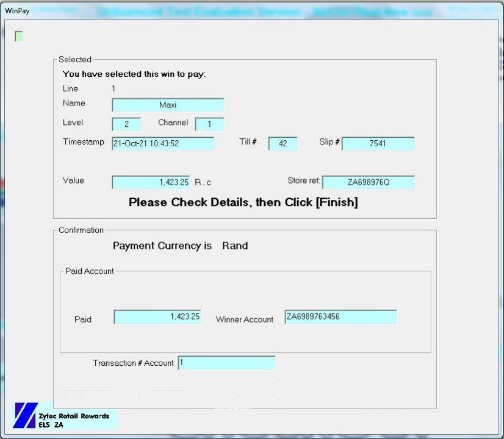Click the small green indicator box
The image size is (504, 439).
click(19, 37)
